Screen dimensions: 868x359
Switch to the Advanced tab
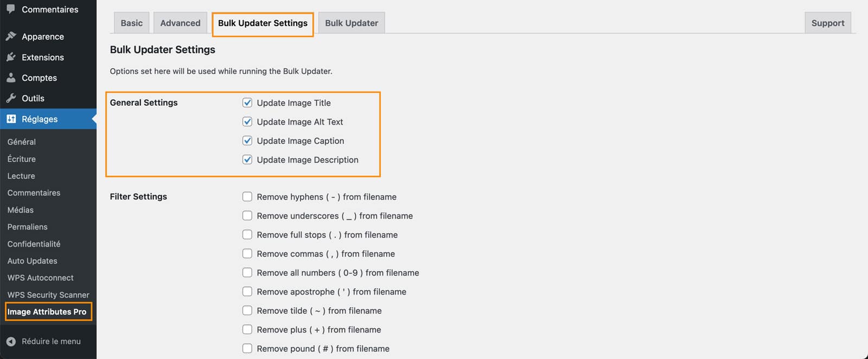click(180, 23)
